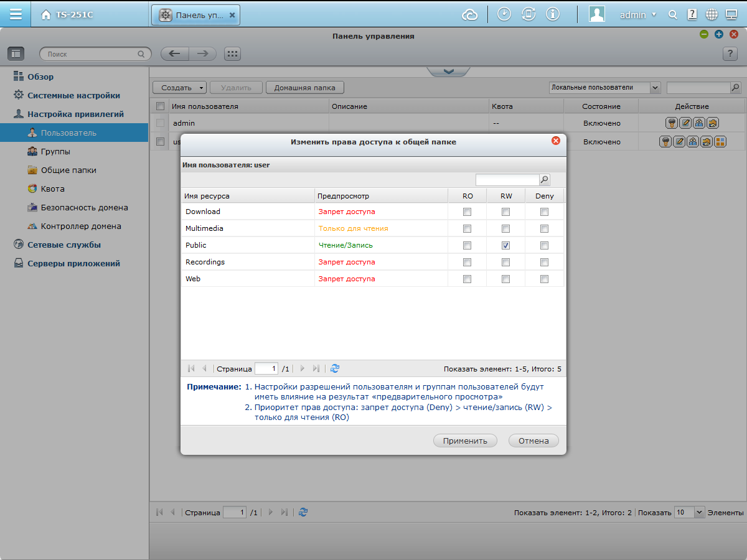Edit user groups icon for admin
This screenshot has width=747, height=560.
click(x=699, y=123)
